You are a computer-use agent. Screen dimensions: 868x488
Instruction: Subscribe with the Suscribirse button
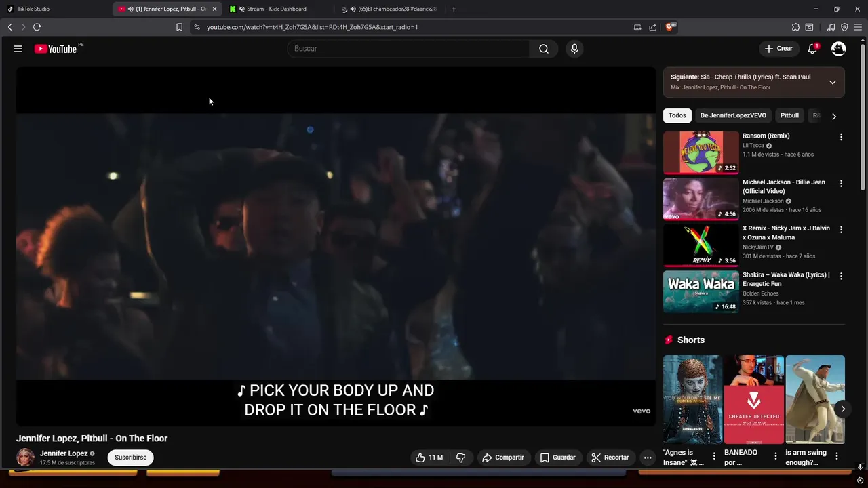(131, 457)
